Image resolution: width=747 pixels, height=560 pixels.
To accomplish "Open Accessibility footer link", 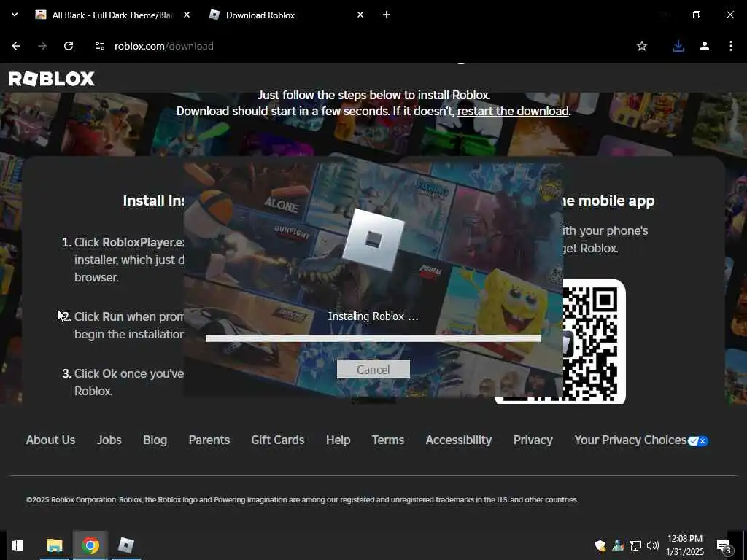I will coord(459,440).
